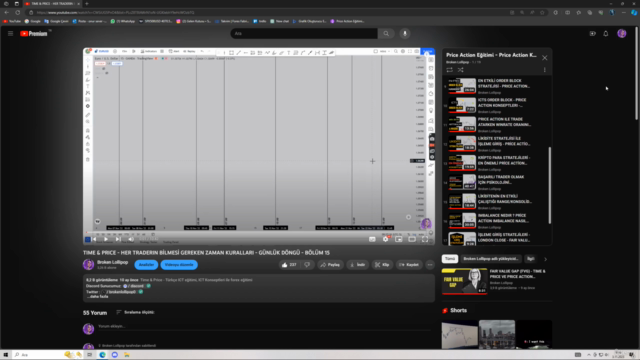Play 'Price Action ile Trade Atarken Winrate' video
Viewport: 640px width, 360px height.
tap(496, 124)
